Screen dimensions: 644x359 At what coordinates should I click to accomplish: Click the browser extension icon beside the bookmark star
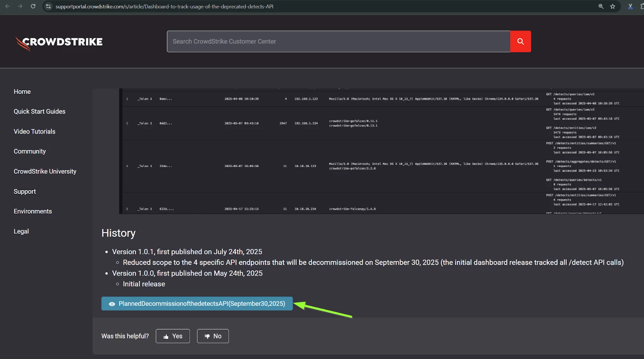click(x=630, y=6)
